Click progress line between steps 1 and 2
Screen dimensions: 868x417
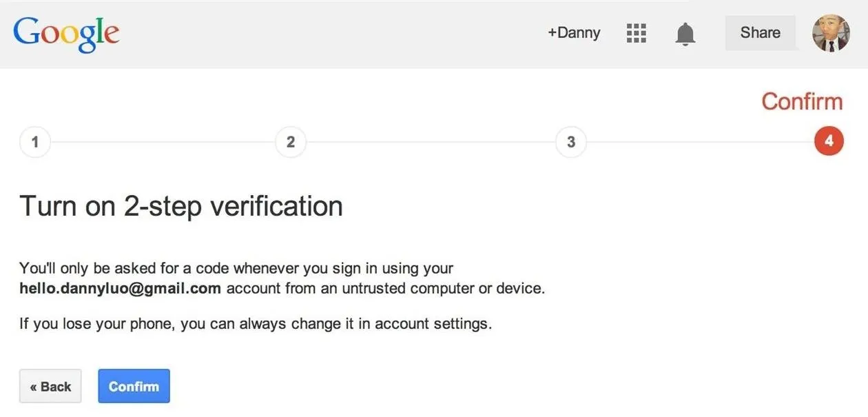(x=163, y=142)
